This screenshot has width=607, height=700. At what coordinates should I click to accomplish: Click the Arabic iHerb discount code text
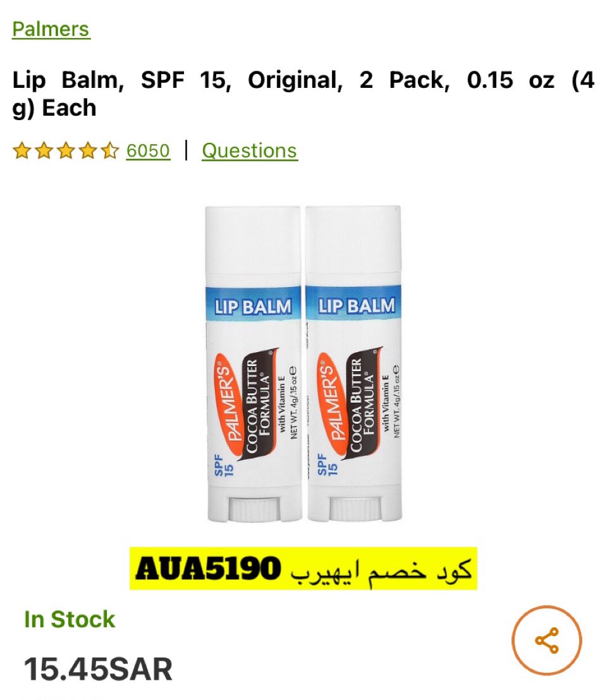tap(381, 568)
